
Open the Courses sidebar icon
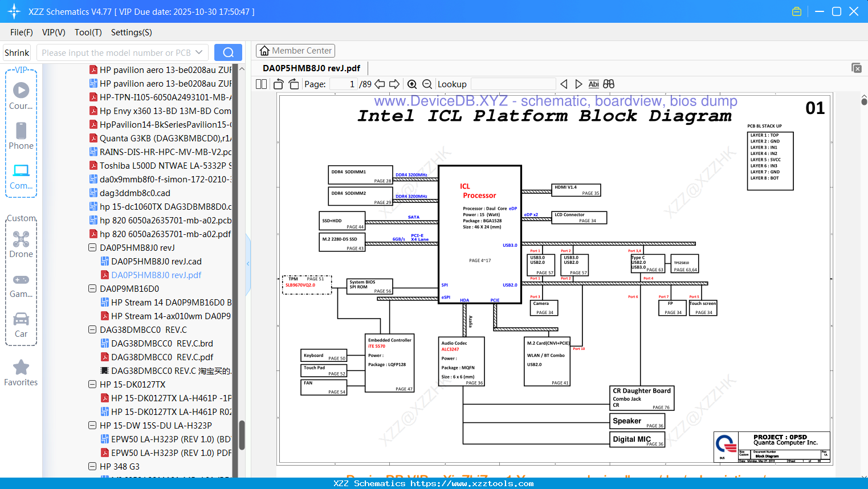click(21, 96)
